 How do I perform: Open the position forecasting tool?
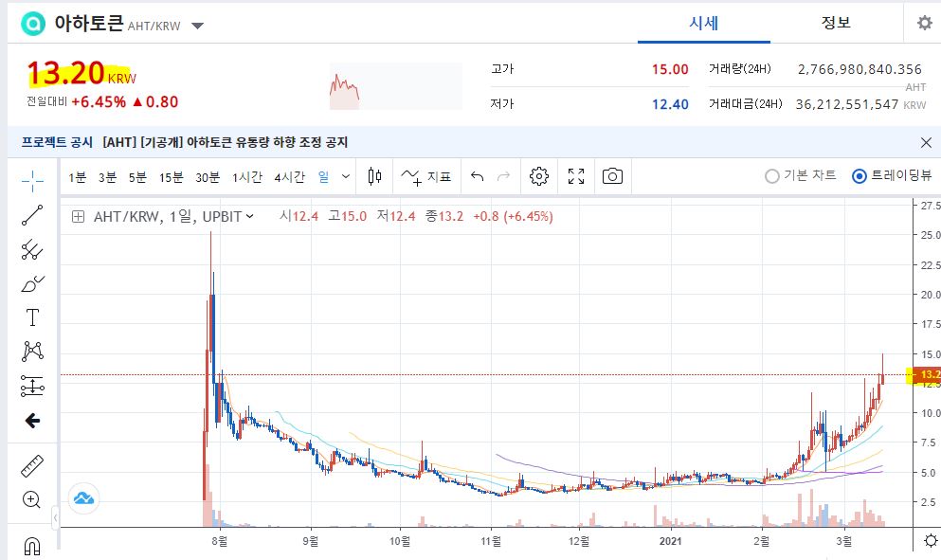(32, 386)
